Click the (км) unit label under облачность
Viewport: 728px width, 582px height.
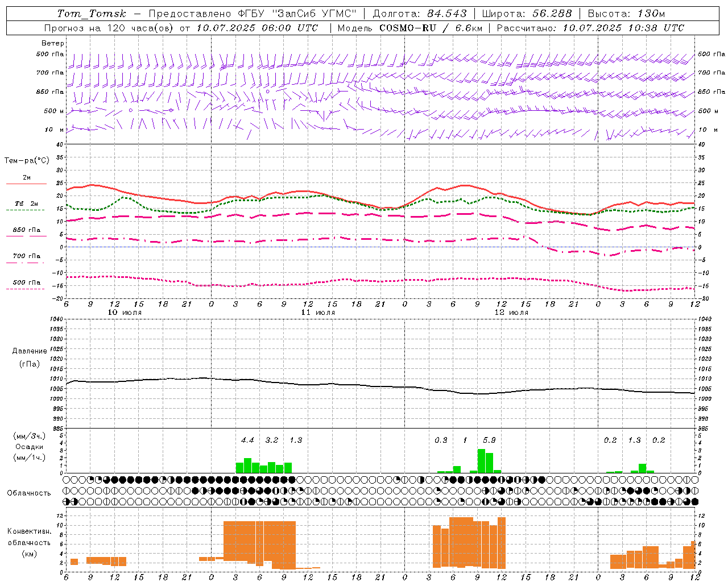[30, 554]
